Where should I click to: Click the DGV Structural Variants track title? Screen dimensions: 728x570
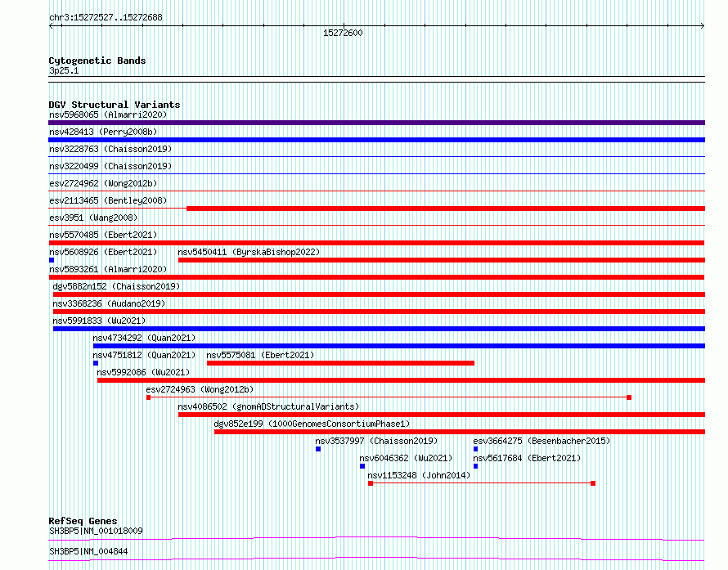[x=115, y=105]
